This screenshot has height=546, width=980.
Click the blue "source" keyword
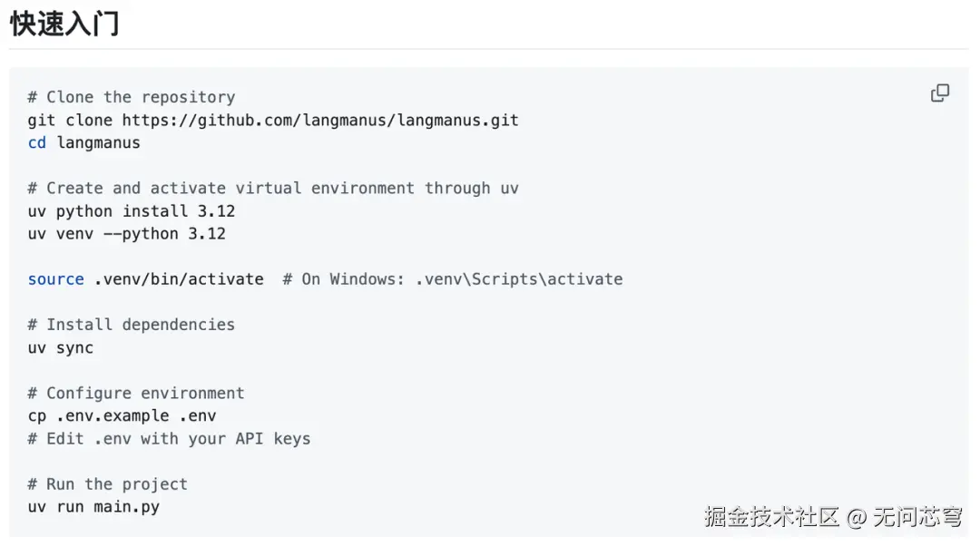pos(56,278)
